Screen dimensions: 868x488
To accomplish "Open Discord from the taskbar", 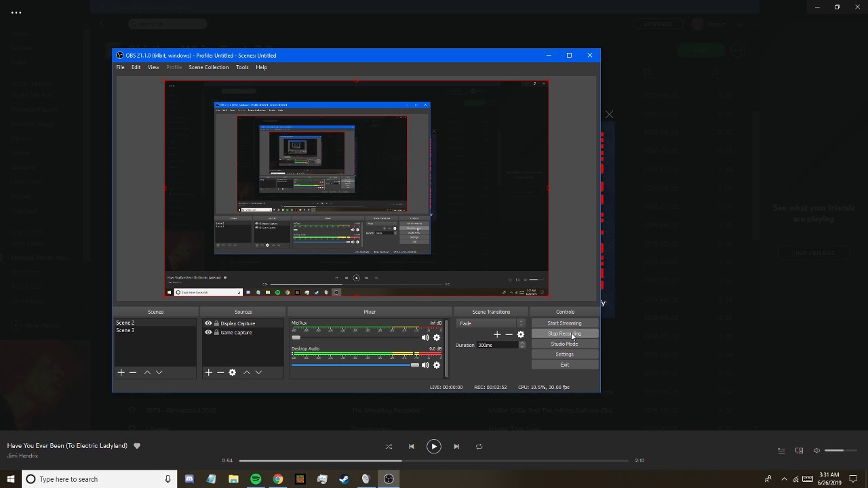I will (189, 479).
